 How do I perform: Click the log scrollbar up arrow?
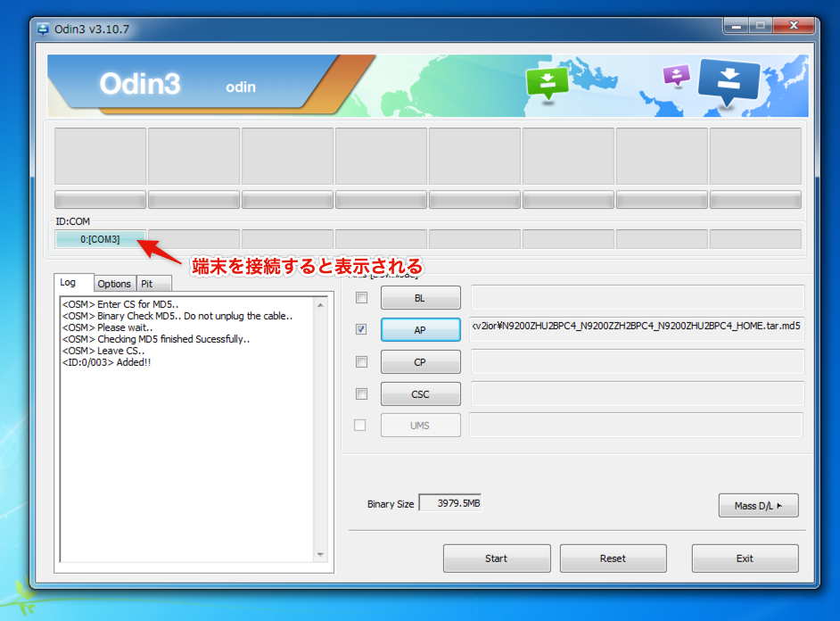(x=320, y=305)
